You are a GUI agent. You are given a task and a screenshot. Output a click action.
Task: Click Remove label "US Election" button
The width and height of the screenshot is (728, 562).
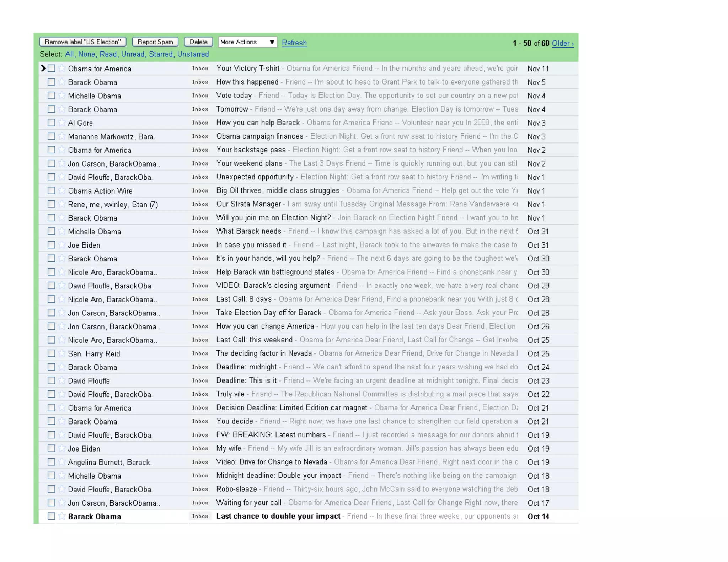pyautogui.click(x=83, y=42)
